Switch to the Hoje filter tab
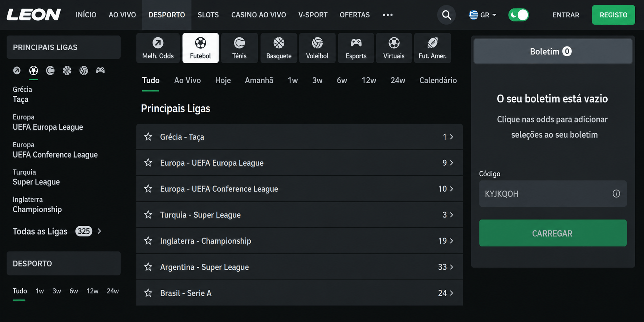644x322 pixels. 223,80
